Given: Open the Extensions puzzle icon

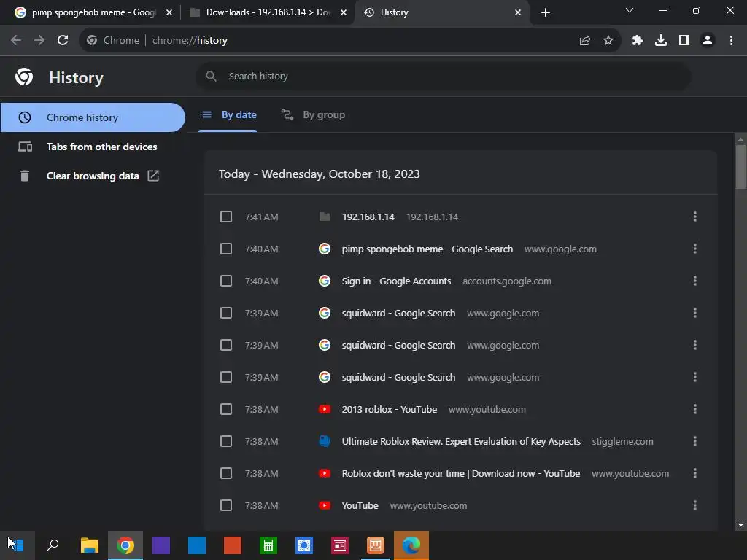Looking at the screenshot, I should [x=638, y=41].
